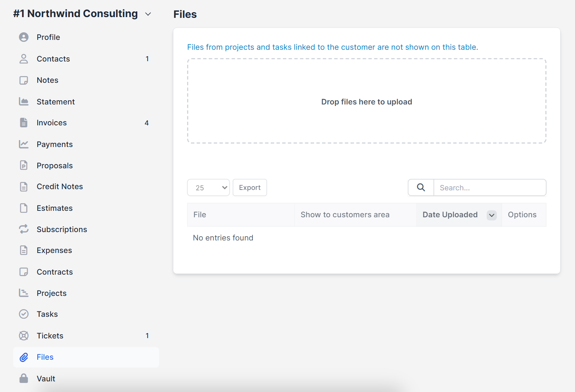Click the Tasks check-circle icon
This screenshot has height=392, width=575.
[24, 314]
